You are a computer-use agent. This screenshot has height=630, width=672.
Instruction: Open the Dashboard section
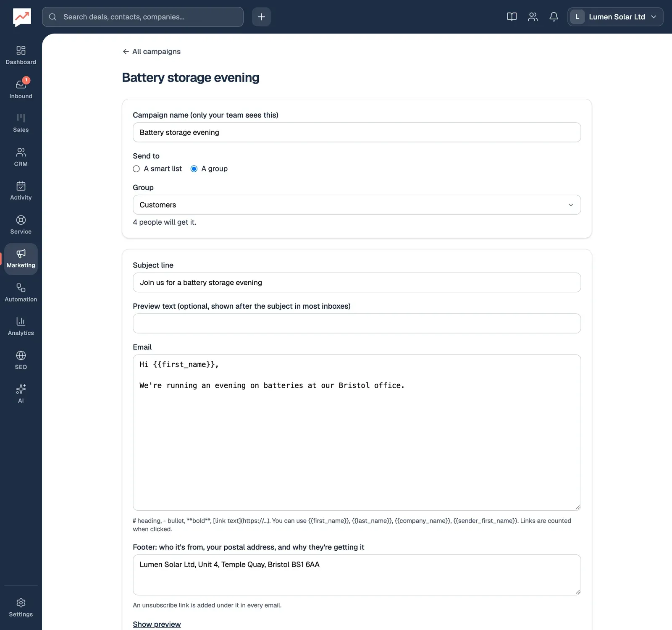21,55
